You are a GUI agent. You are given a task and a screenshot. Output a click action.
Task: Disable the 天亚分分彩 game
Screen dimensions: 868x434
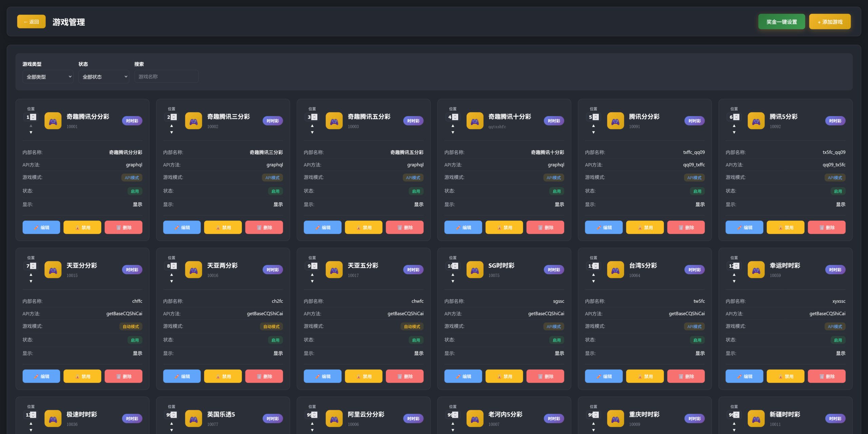(82, 376)
